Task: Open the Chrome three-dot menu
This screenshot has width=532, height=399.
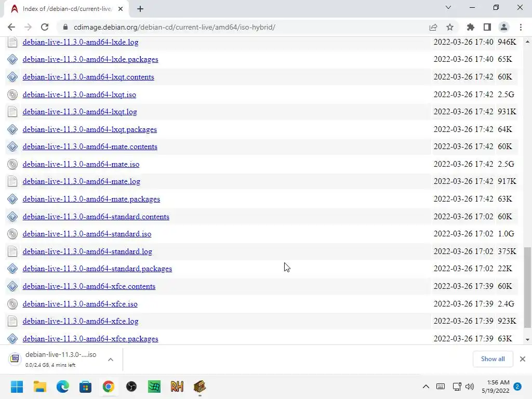Action: pos(521,27)
